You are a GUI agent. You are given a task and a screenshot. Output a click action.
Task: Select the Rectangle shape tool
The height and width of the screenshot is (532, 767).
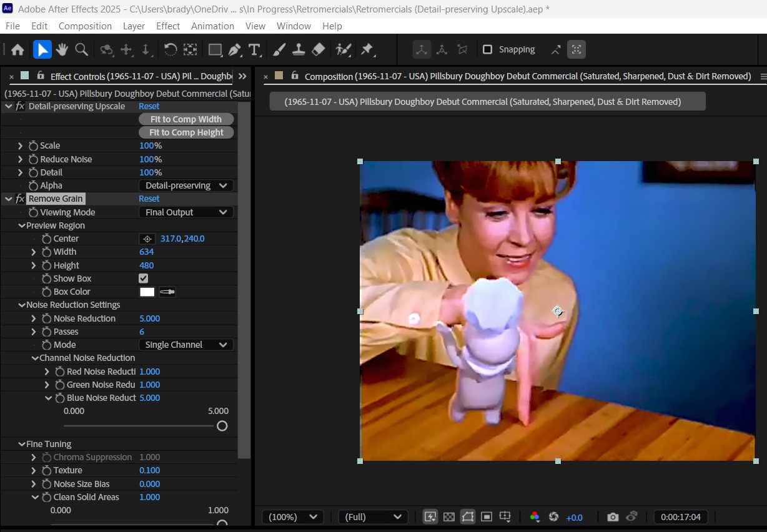click(x=215, y=49)
